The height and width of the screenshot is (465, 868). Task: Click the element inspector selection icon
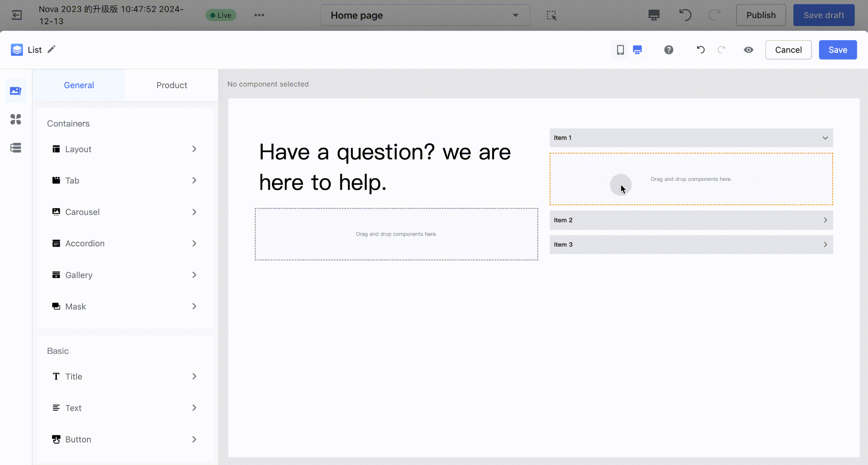point(551,15)
